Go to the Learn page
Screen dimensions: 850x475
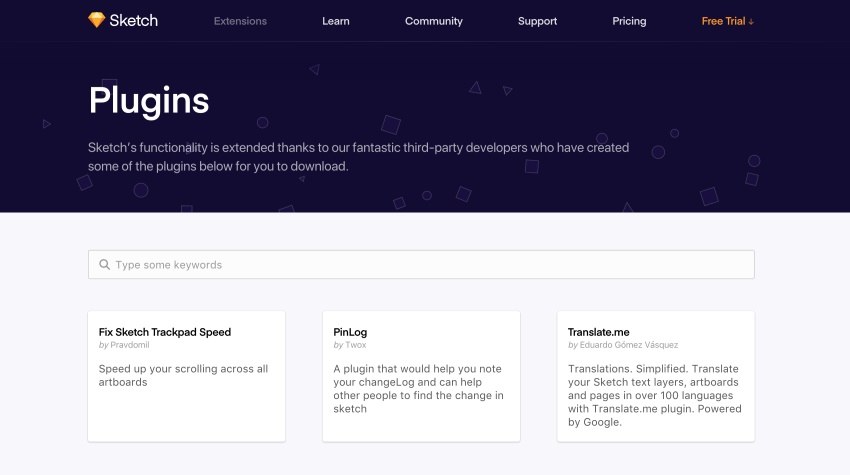click(x=336, y=21)
